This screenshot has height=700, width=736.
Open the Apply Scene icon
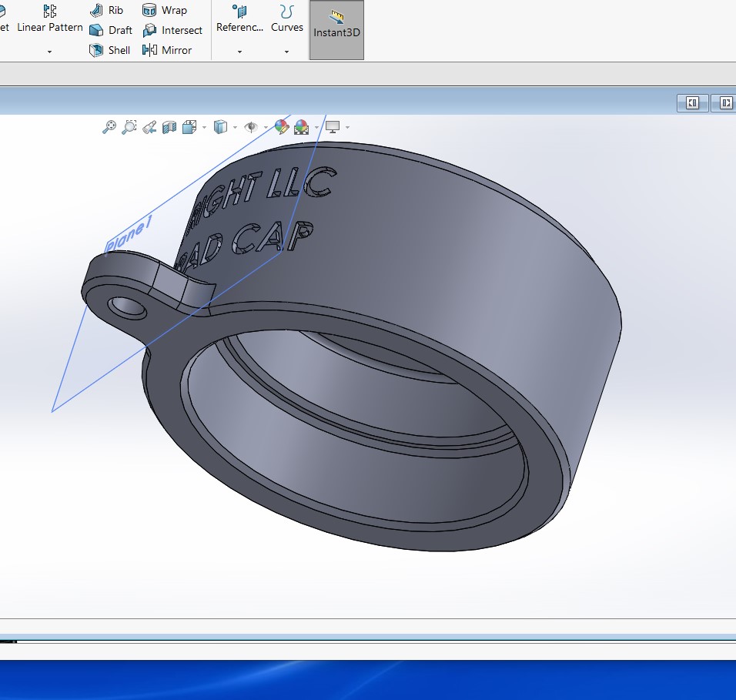[x=301, y=127]
